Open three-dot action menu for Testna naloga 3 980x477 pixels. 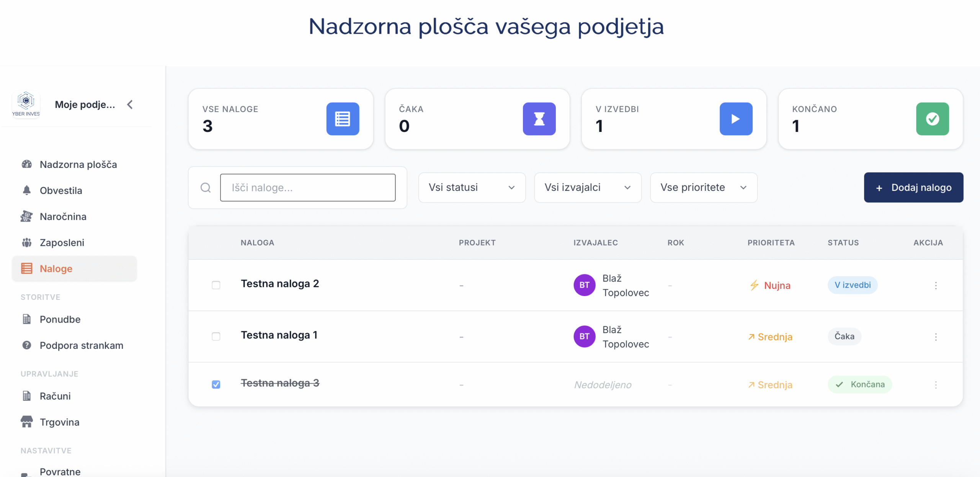click(936, 385)
